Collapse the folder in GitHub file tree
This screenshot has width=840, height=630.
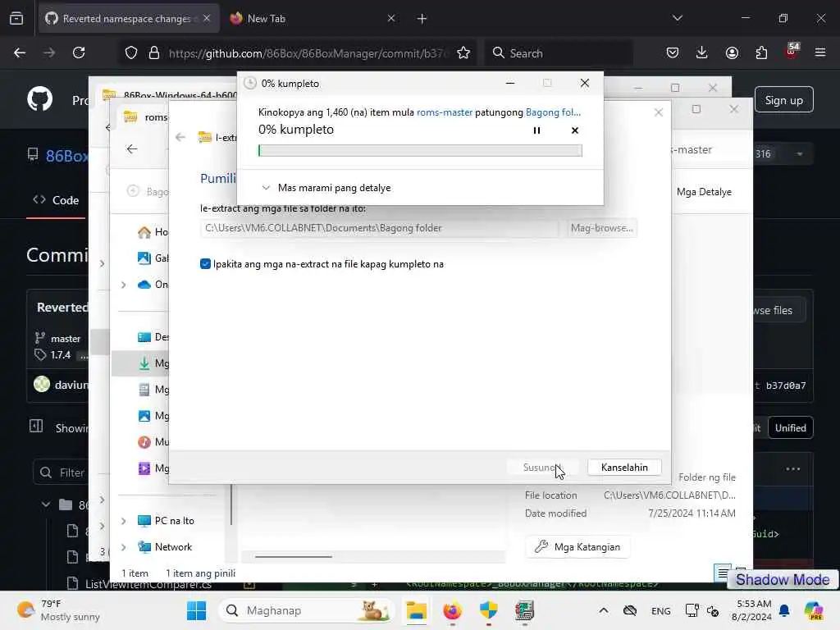pos(46,504)
